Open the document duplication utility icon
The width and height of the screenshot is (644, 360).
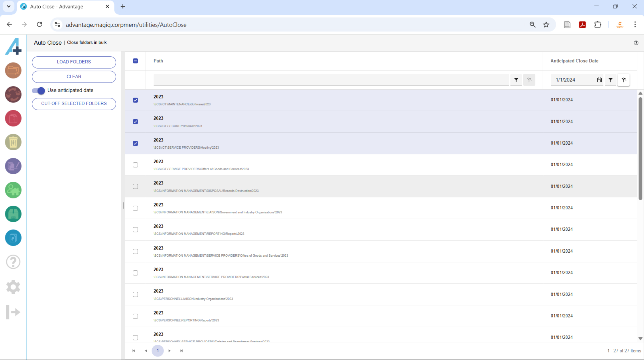13,118
